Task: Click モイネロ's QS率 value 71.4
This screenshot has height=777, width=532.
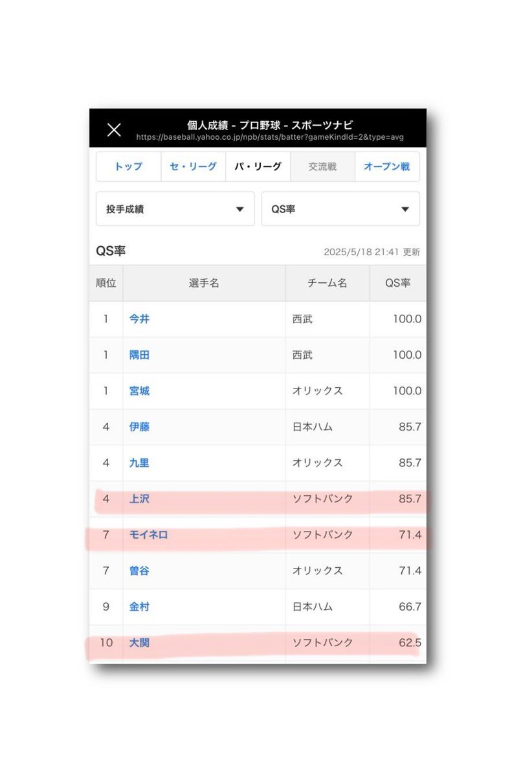Action: pyautogui.click(x=410, y=535)
